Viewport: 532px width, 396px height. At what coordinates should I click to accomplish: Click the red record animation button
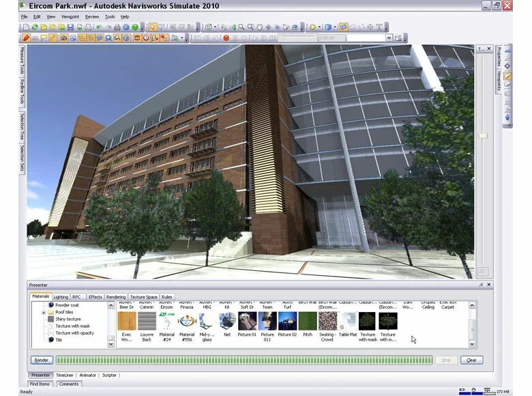click(x=226, y=38)
